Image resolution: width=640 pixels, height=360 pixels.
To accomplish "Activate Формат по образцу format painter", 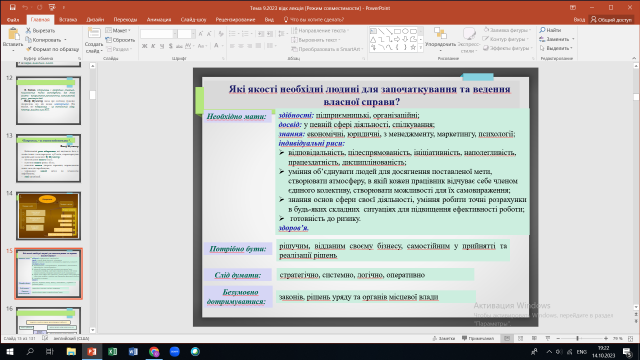I will tap(52, 49).
